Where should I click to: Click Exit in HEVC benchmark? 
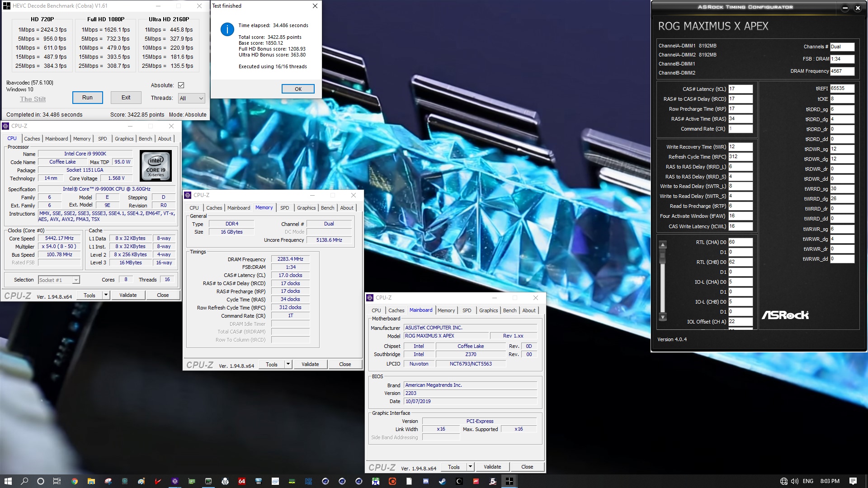tap(126, 98)
